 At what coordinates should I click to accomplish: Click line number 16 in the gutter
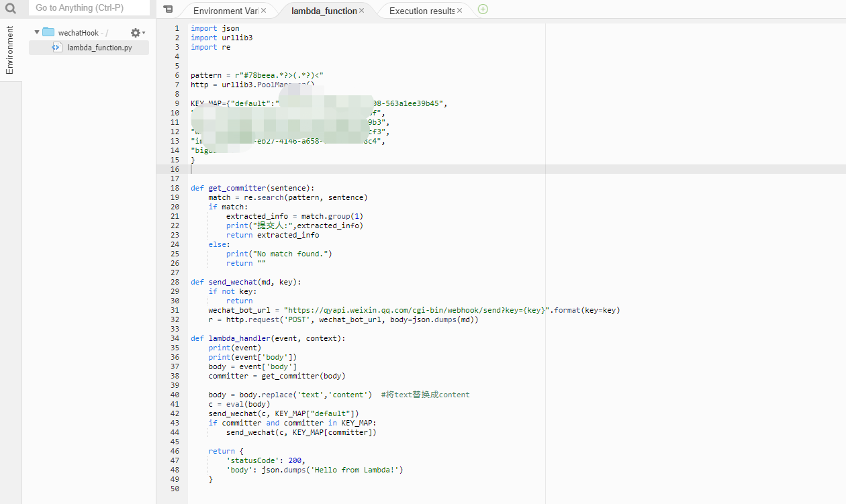(x=174, y=169)
